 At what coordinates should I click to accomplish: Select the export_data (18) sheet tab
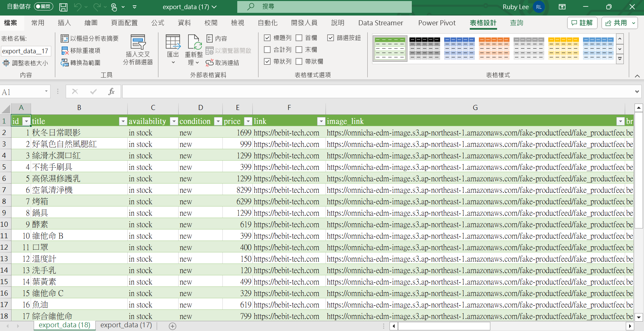coord(64,325)
